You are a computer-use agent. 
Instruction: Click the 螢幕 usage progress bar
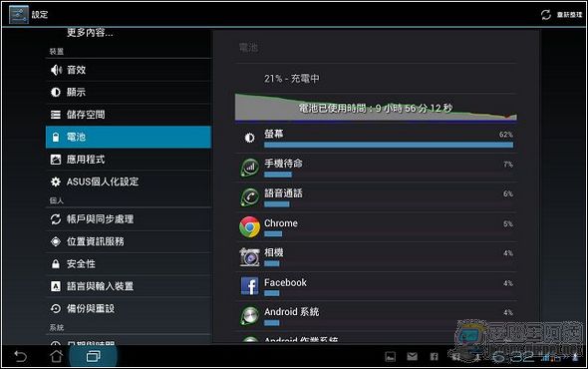(x=389, y=145)
